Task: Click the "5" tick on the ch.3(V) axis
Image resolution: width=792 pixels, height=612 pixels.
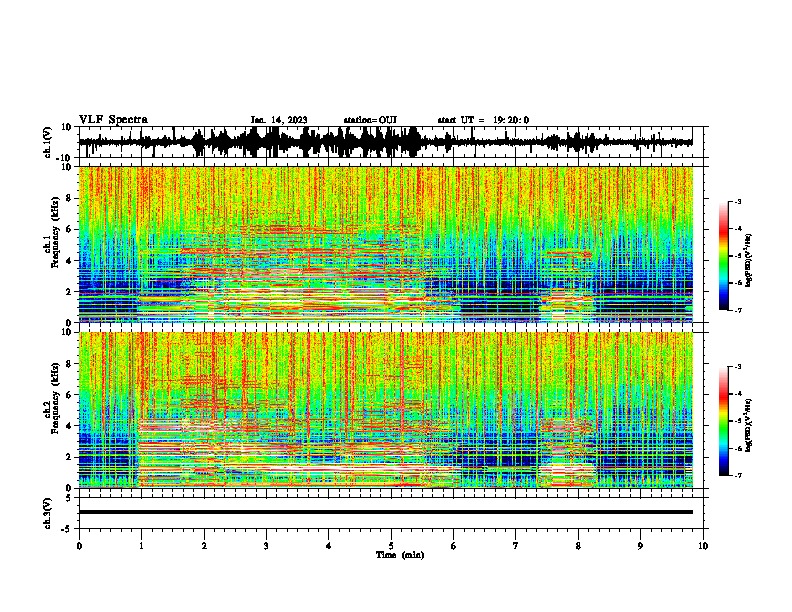Action: (x=69, y=498)
